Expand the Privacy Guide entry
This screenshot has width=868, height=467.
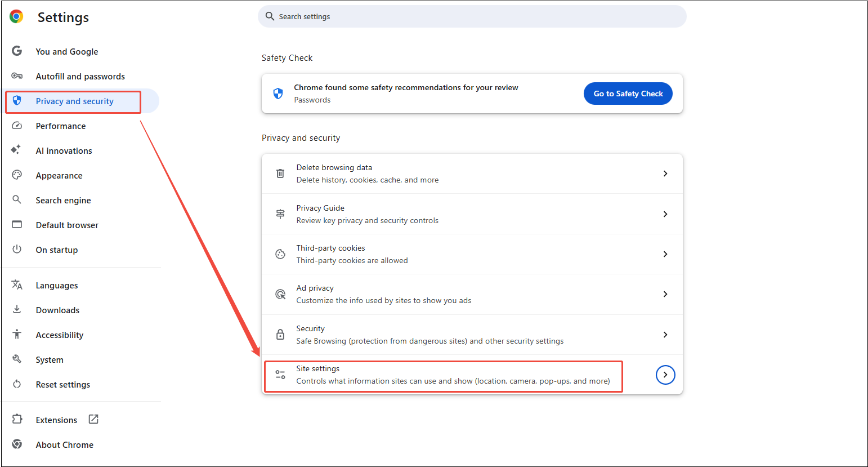coord(665,214)
